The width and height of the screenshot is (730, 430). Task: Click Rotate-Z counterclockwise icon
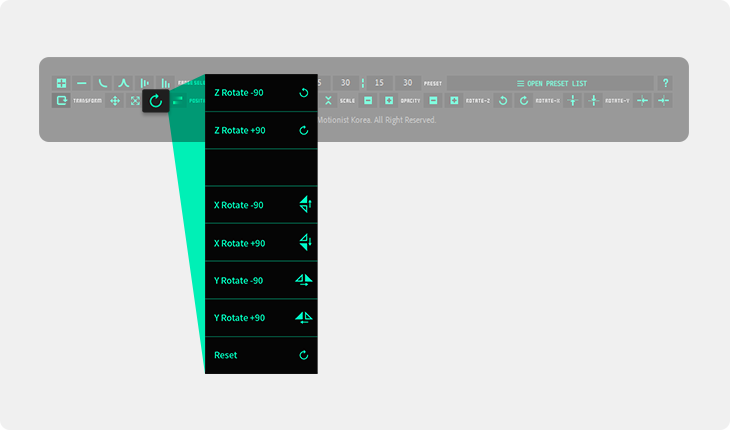[x=503, y=101]
